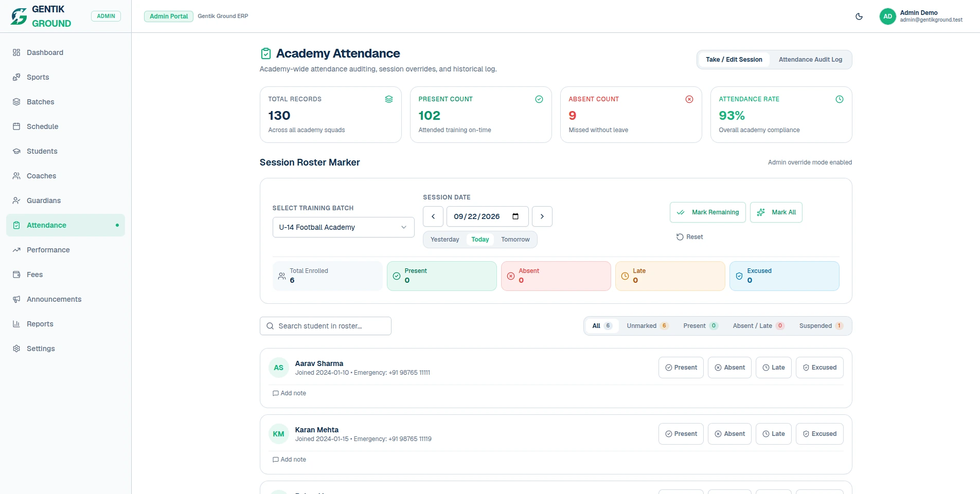Click the Admin Portal badge

click(169, 16)
